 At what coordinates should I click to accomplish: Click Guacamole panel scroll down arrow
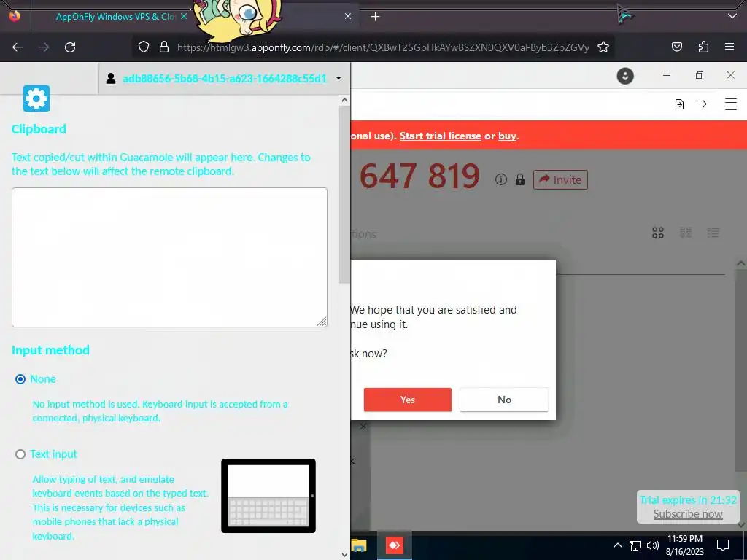pyautogui.click(x=344, y=555)
